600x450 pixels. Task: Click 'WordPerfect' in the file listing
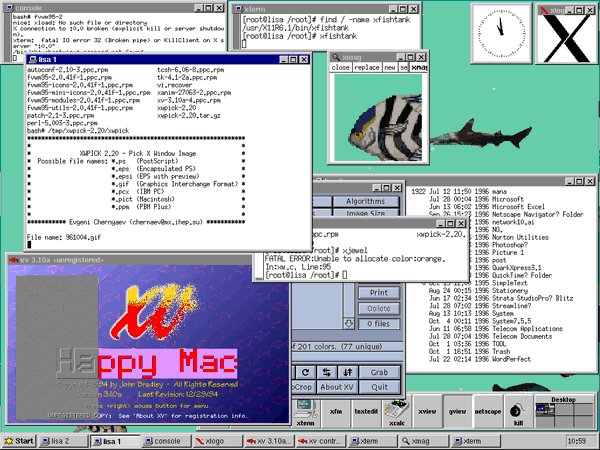pos(511,359)
